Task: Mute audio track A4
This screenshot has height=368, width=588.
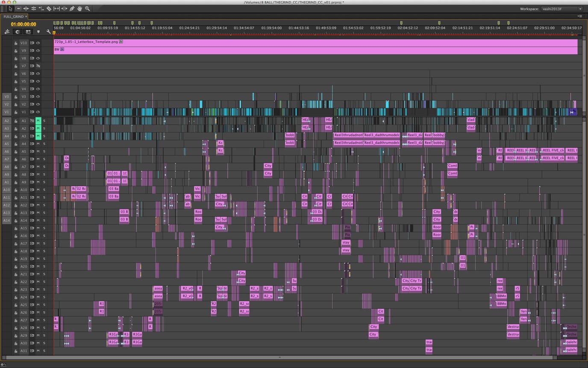Action: 38,144
